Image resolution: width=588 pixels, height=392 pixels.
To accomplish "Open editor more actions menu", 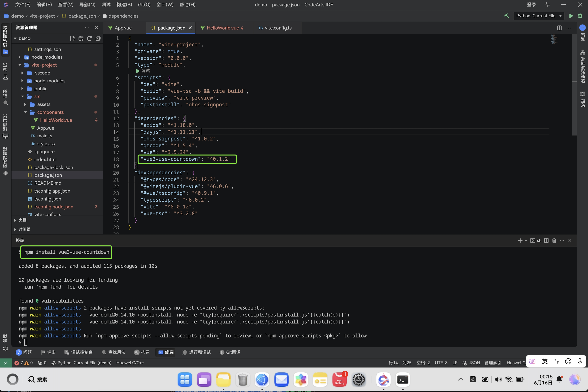I will (569, 28).
